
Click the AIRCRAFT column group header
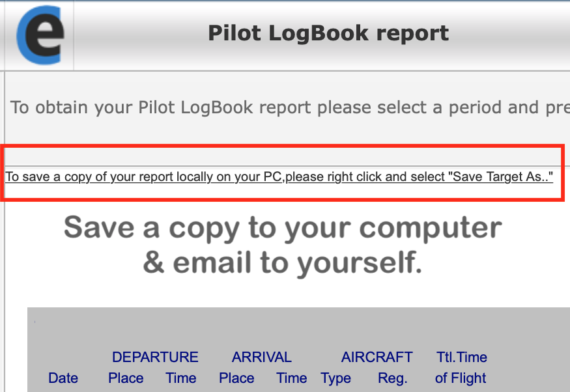coord(377,357)
